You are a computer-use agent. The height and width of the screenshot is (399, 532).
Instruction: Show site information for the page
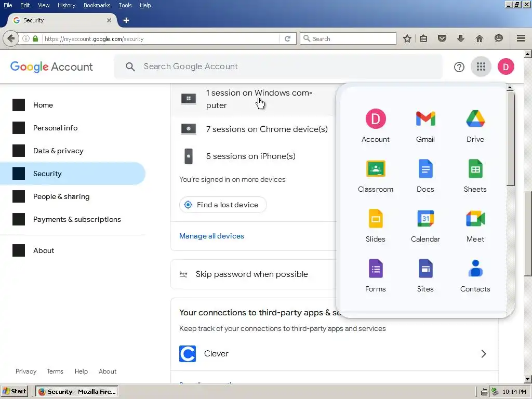point(26,38)
